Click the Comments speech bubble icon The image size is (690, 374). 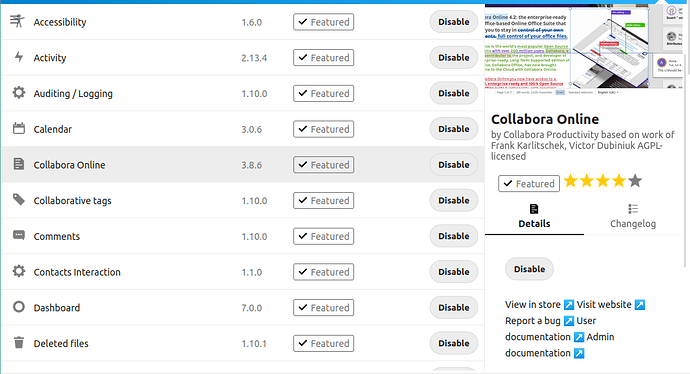pyautogui.click(x=18, y=235)
